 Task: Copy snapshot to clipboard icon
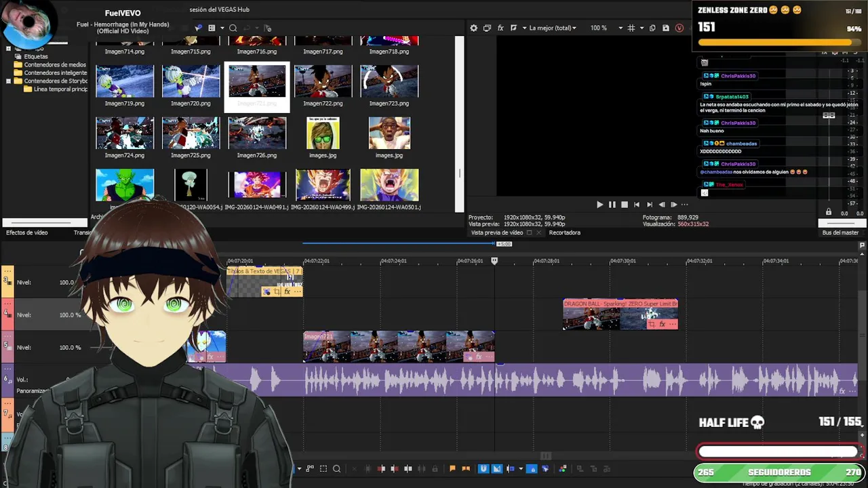tap(652, 28)
